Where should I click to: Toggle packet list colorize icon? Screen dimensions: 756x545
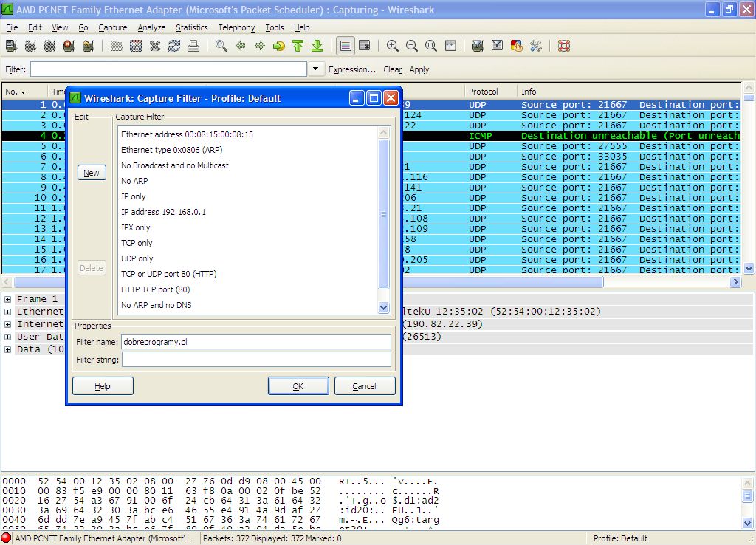[x=346, y=46]
